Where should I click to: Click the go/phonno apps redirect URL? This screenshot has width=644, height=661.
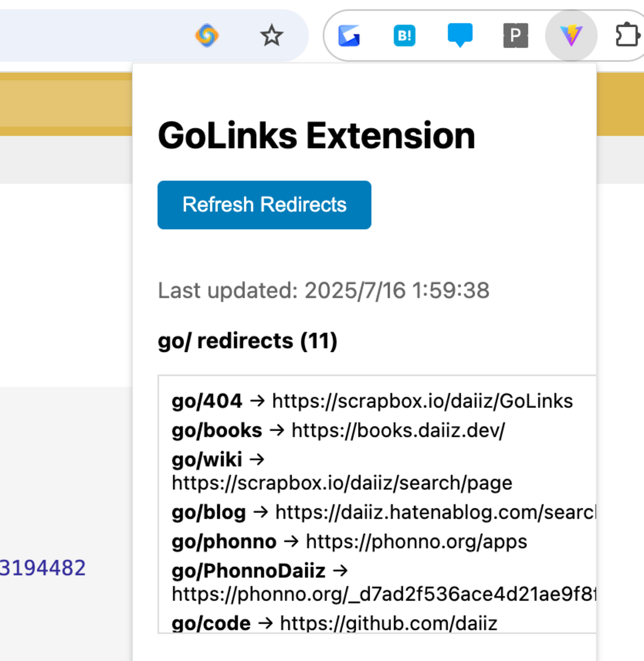point(416,542)
